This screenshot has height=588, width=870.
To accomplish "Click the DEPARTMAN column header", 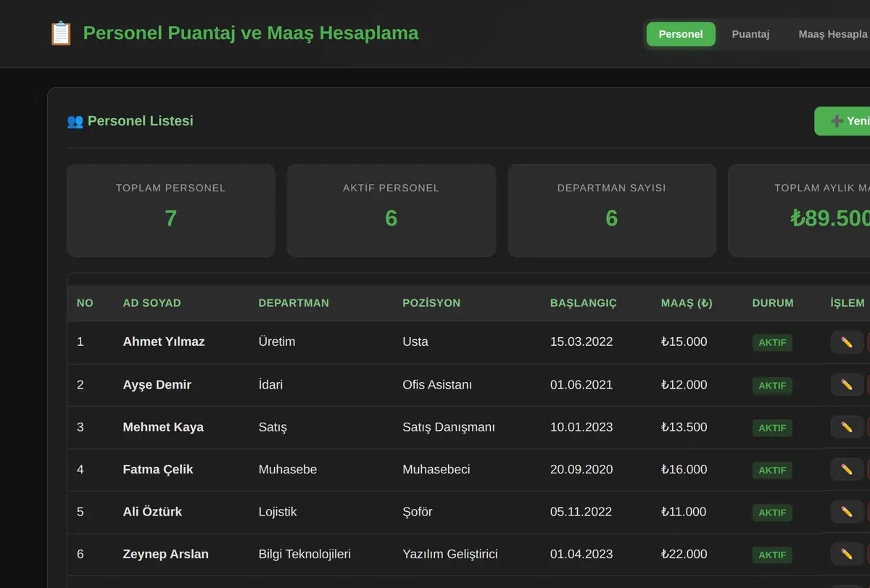I will pos(294,303).
